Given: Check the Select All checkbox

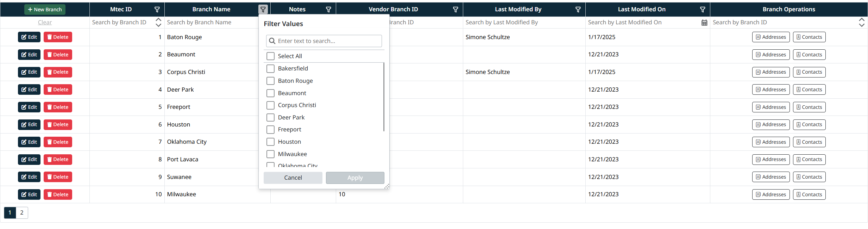Looking at the screenshot, I should 270,56.
